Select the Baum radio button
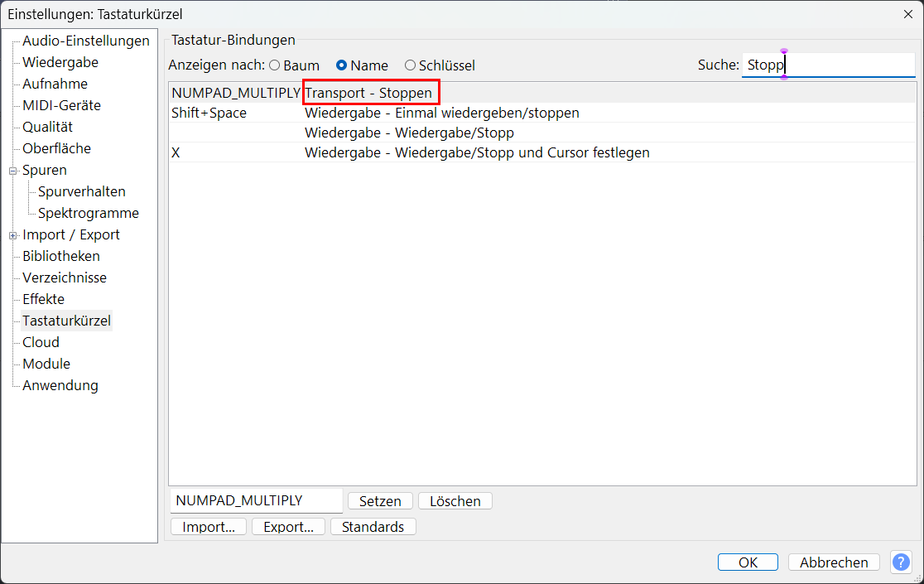 [x=274, y=65]
